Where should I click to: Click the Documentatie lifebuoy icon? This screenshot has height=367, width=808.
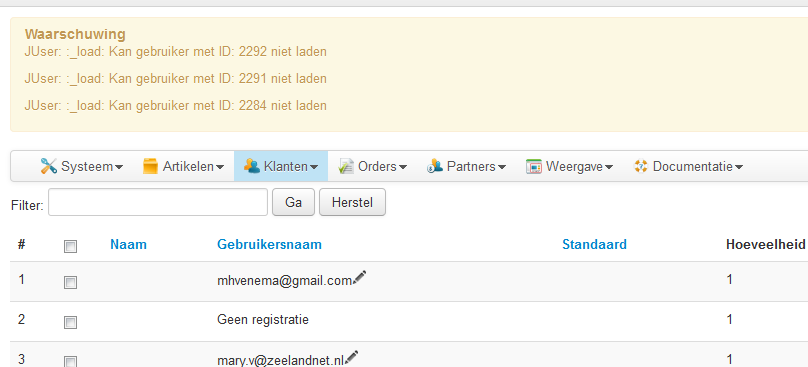click(641, 166)
